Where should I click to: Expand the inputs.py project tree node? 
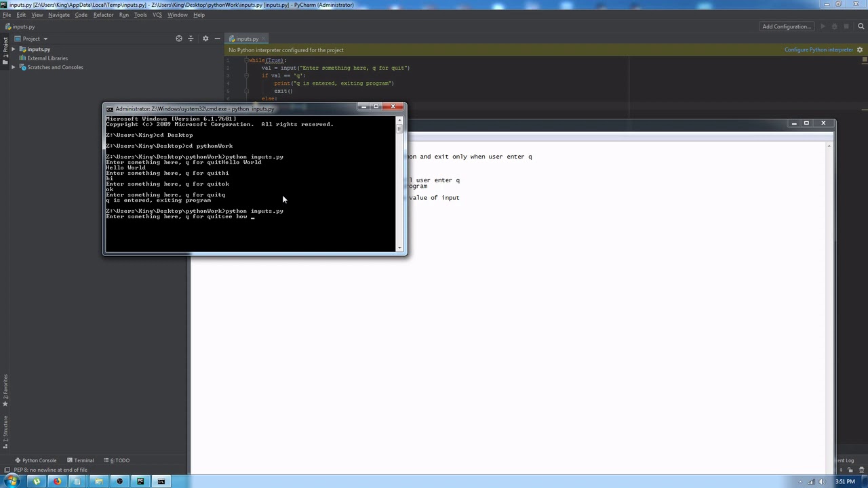[x=14, y=49]
